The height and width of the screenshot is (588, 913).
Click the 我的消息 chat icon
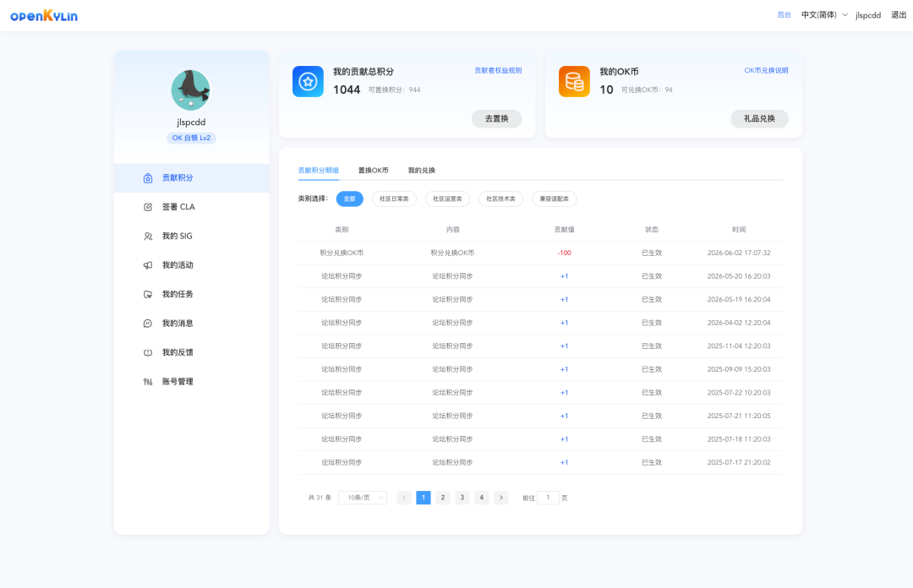click(148, 324)
